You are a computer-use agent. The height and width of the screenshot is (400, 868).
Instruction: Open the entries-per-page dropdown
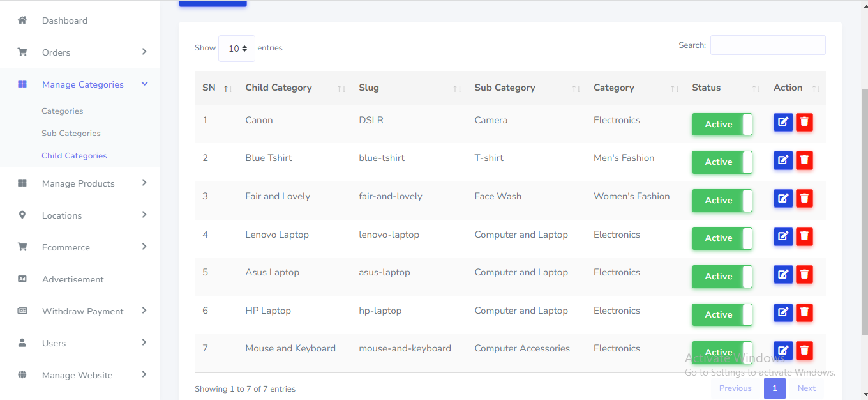pyautogui.click(x=237, y=49)
